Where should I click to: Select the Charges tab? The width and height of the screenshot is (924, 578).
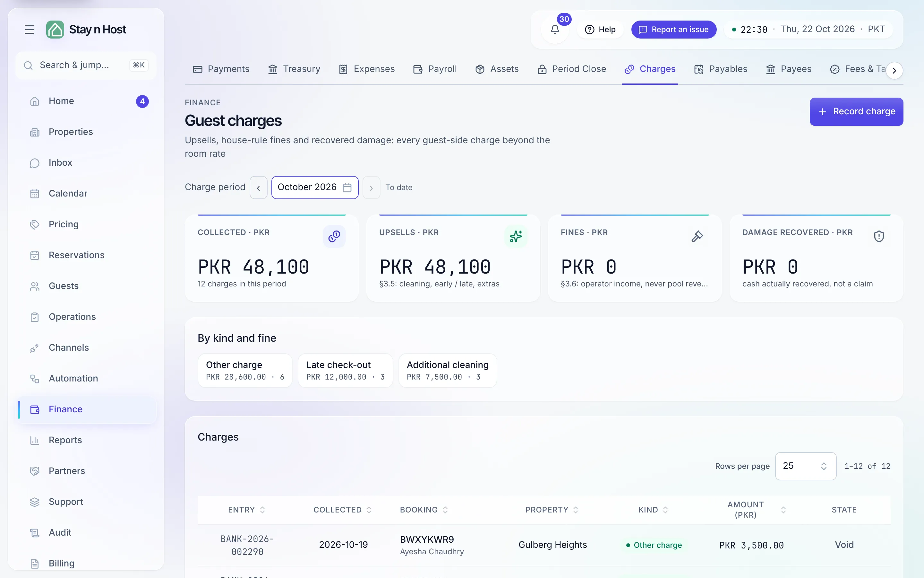point(650,69)
